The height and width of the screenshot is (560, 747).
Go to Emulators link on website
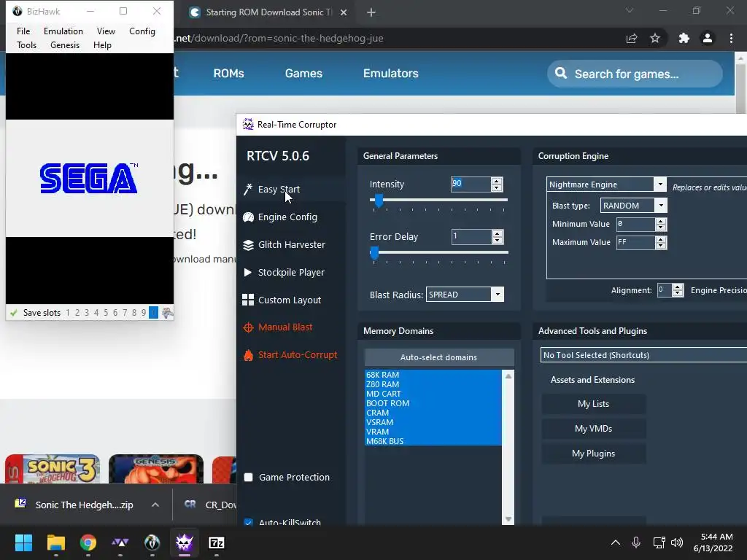(391, 74)
